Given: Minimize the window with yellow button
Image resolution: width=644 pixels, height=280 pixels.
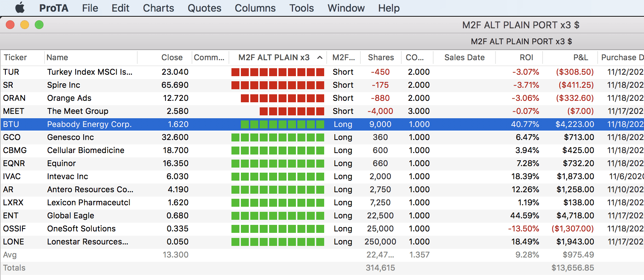Looking at the screenshot, I should point(25,25).
